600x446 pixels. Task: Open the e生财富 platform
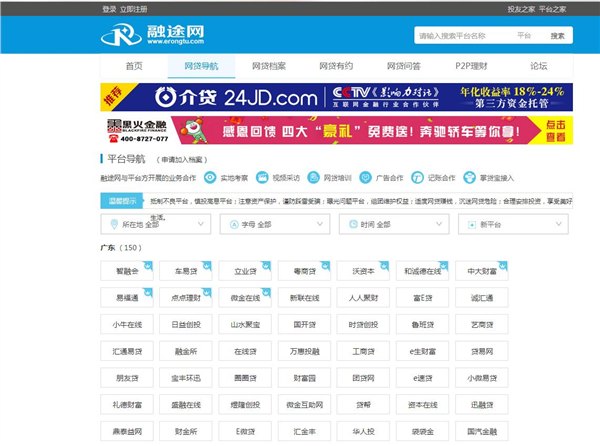coord(422,351)
